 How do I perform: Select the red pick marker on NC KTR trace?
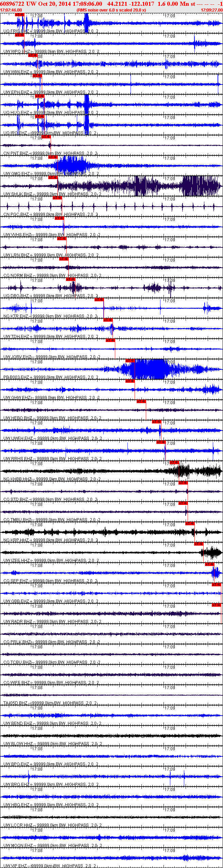coord(99,300)
